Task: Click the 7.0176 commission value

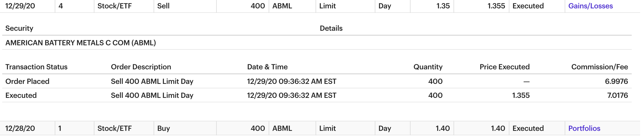Action: [x=617, y=95]
